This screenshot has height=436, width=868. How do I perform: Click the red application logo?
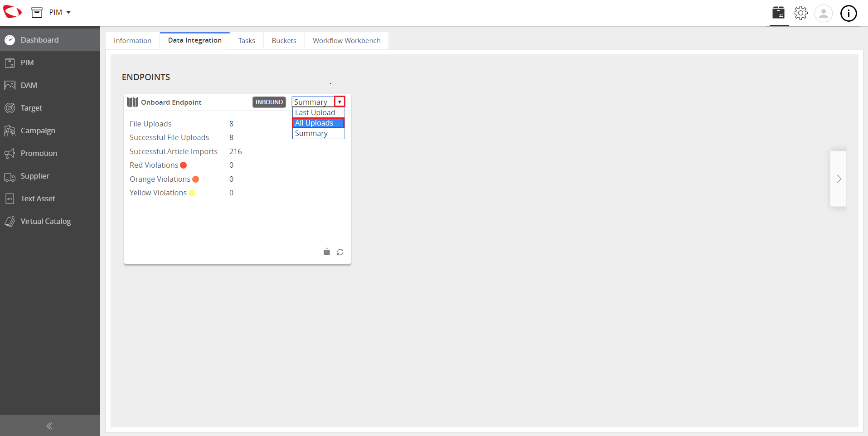point(12,12)
